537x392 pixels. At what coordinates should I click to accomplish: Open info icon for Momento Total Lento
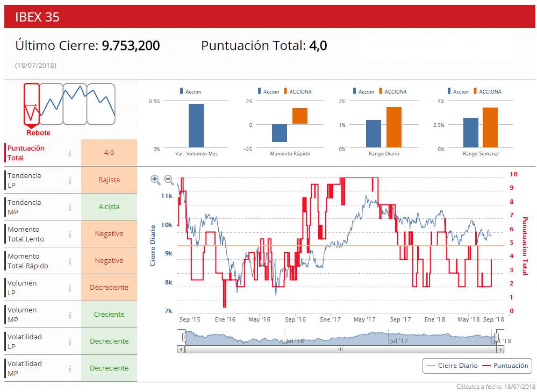pos(70,234)
